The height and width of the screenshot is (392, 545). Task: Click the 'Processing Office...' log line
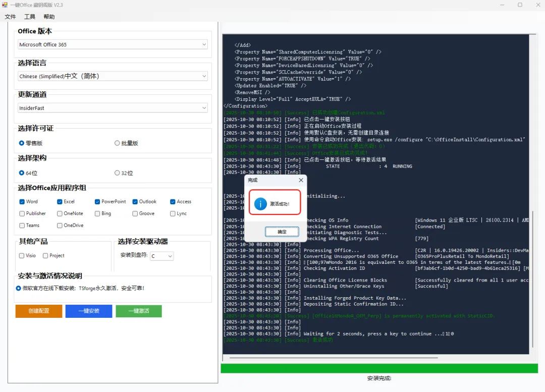point(331,251)
